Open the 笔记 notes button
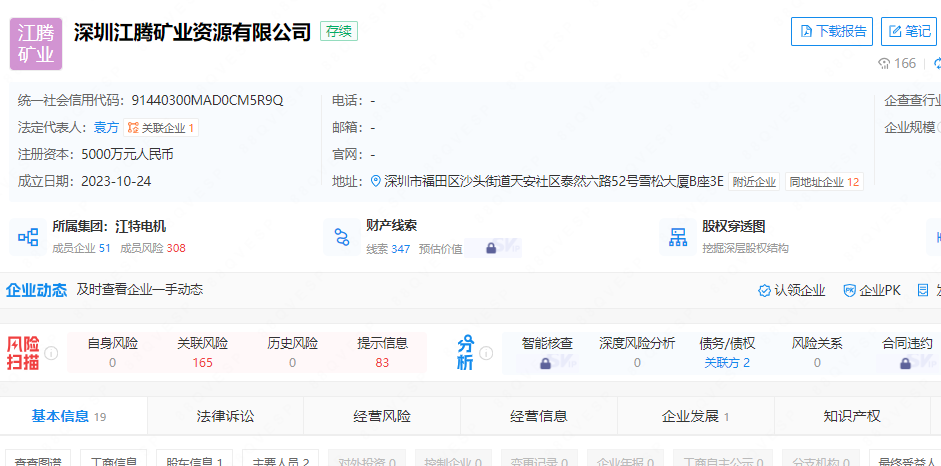Image resolution: width=941 pixels, height=466 pixels. point(909,31)
